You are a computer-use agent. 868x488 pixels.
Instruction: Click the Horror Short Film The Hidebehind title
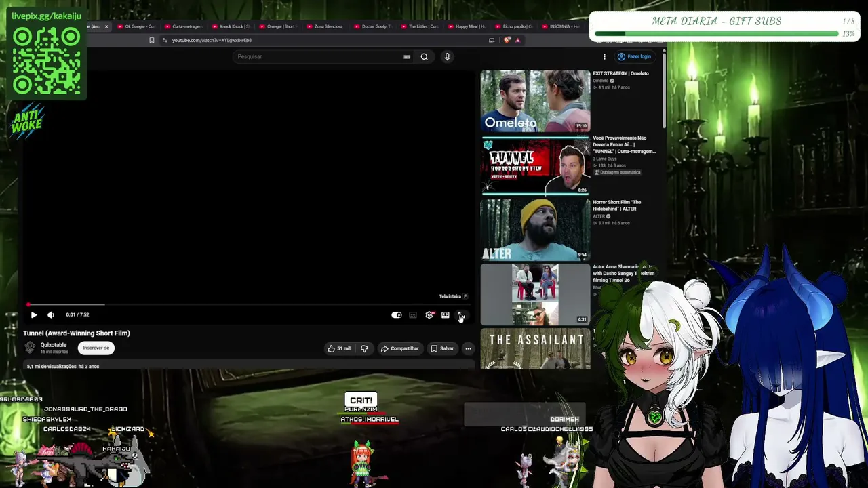pos(616,205)
